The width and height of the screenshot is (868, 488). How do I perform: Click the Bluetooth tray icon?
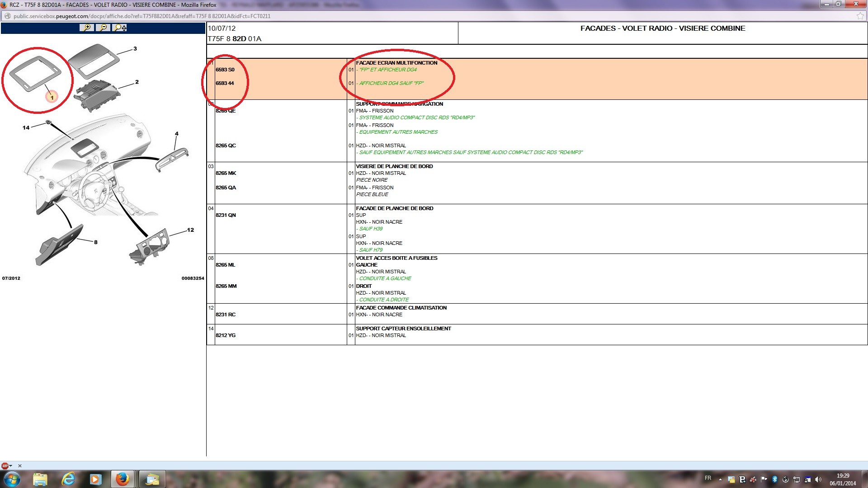774,479
